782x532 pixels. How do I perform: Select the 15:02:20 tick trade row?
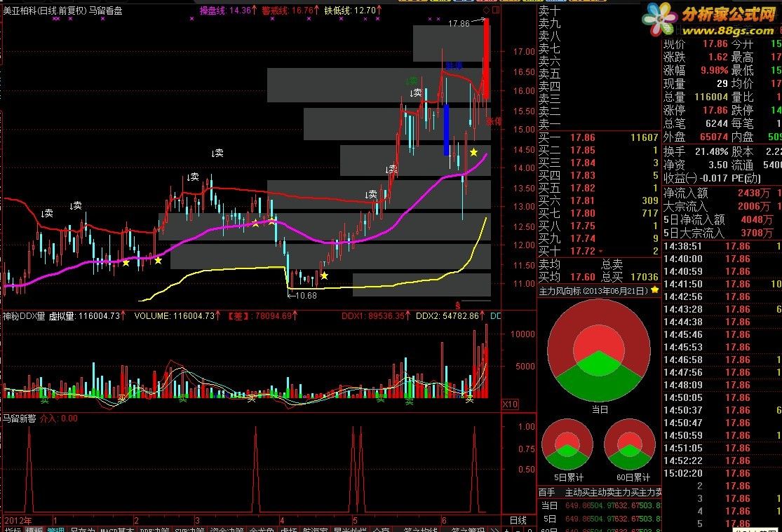(722, 473)
